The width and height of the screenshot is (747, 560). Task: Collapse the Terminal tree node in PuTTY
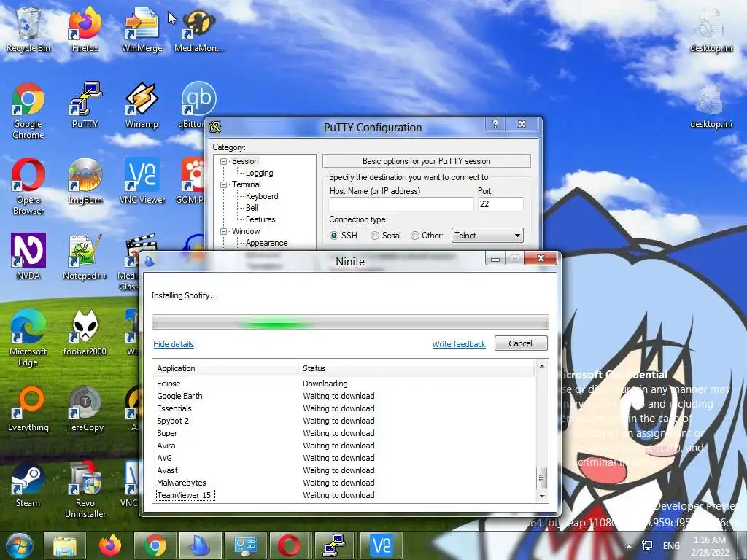click(223, 184)
